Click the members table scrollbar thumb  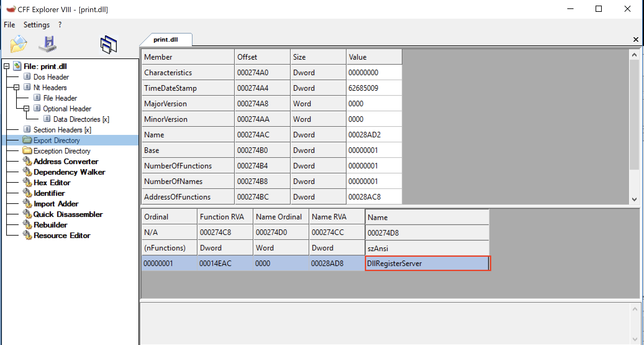tap(634, 114)
